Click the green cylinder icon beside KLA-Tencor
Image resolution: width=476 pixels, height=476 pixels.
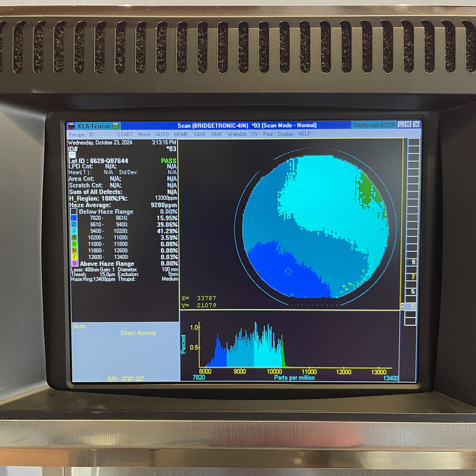pyautogui.click(x=117, y=125)
